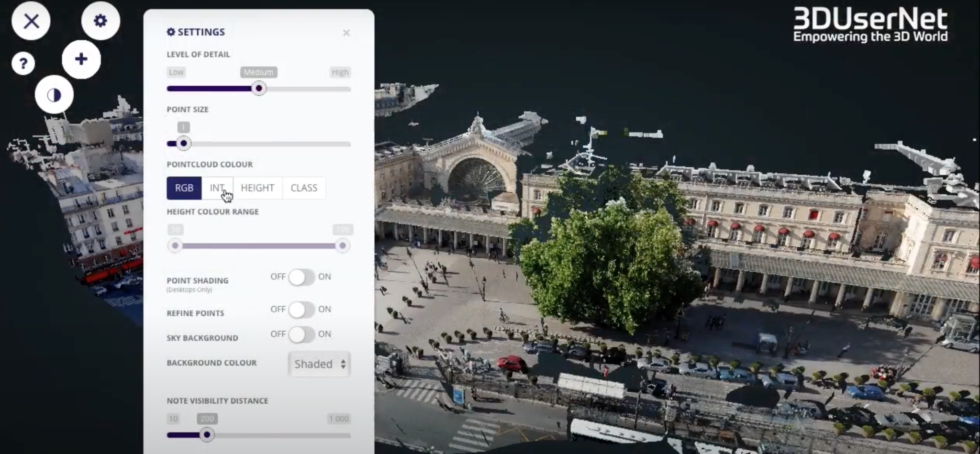Open the Background Colour dropdown
This screenshot has height=454, width=980.
pos(319,364)
